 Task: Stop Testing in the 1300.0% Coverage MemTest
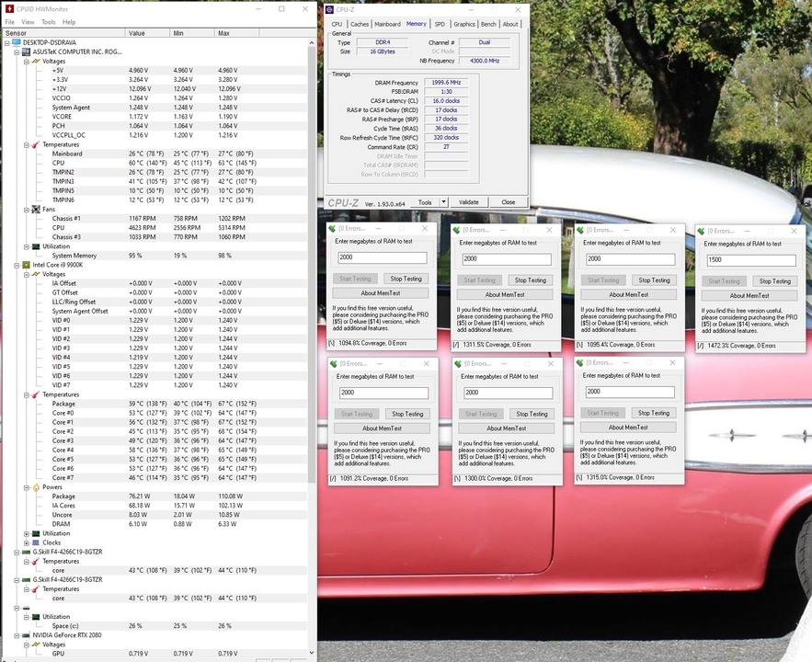(532, 414)
